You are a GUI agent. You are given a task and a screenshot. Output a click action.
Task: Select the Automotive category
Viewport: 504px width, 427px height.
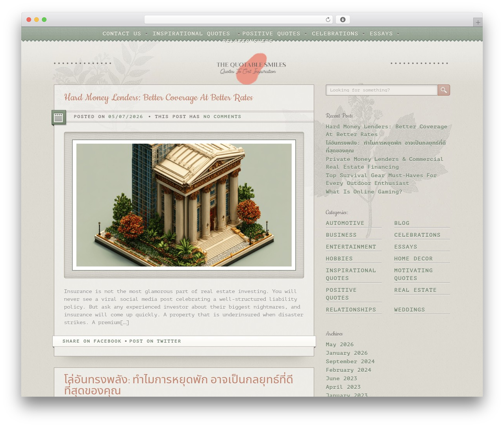(x=345, y=223)
